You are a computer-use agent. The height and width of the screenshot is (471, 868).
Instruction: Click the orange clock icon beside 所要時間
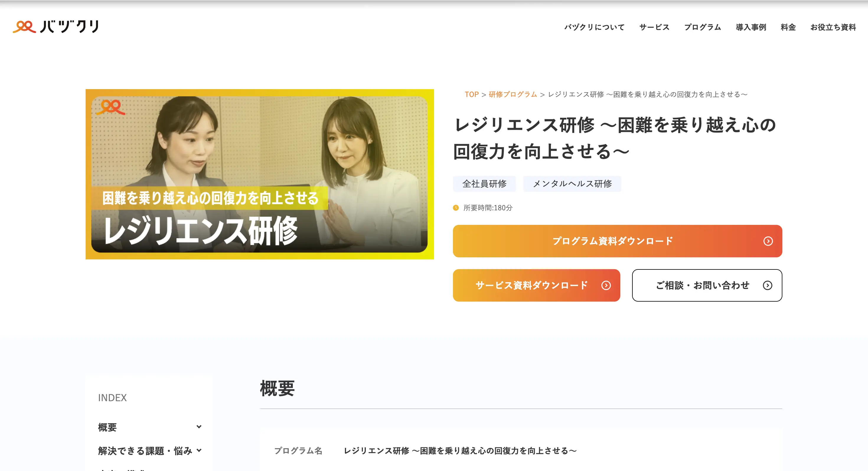(456, 207)
